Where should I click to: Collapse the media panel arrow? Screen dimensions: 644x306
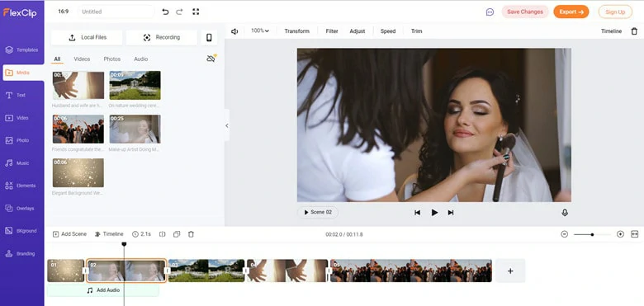pyautogui.click(x=227, y=126)
